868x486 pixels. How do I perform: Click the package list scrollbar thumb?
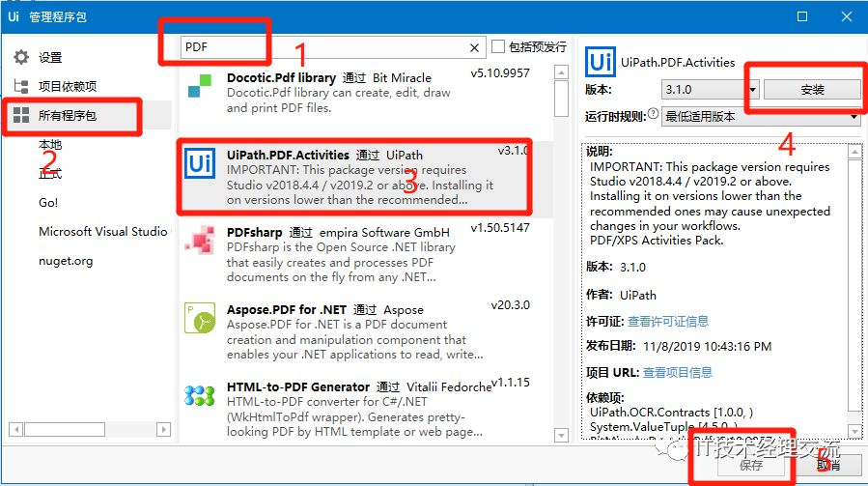tap(561, 100)
